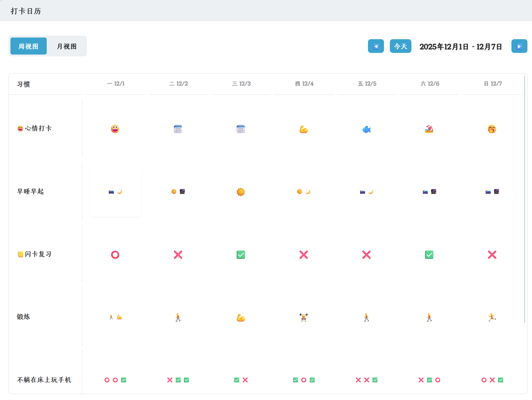Click the walking person icon in 锻炼 on 12/2
532x400 pixels.
pyautogui.click(x=178, y=317)
